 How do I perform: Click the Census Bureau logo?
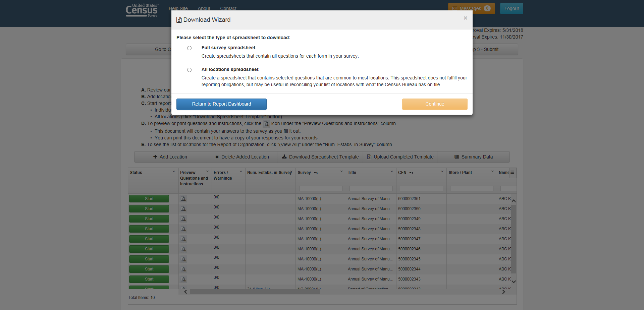coord(142,10)
